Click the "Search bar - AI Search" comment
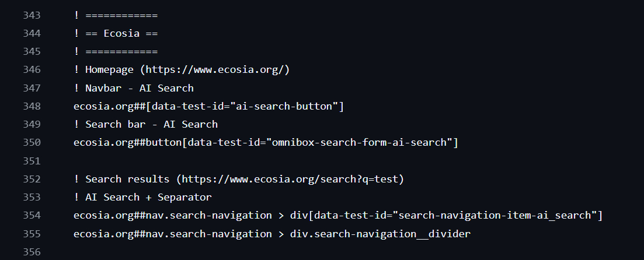 (x=145, y=124)
